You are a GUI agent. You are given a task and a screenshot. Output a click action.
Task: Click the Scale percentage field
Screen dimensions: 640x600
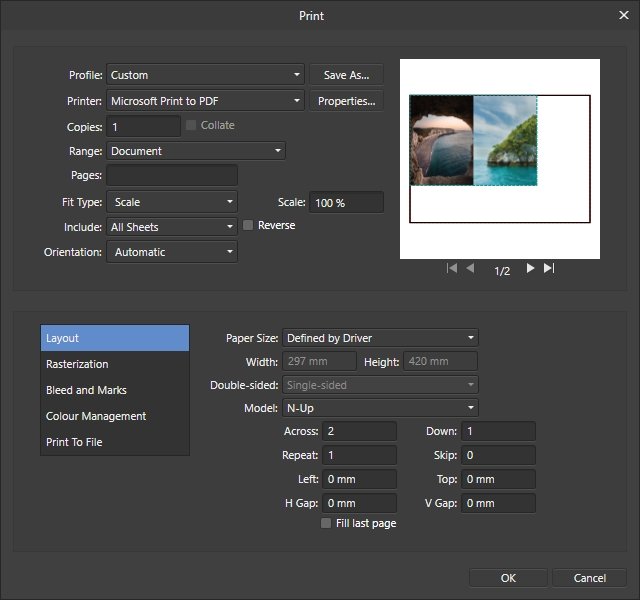[x=346, y=202]
